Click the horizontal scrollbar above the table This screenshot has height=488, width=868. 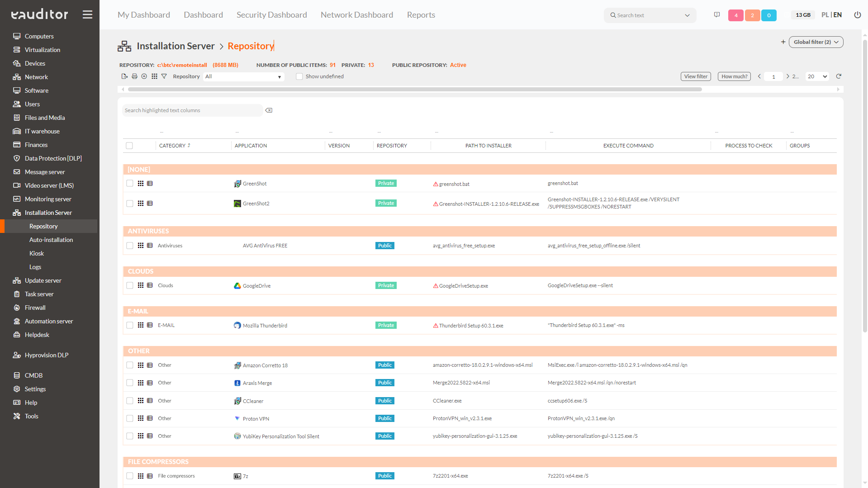point(414,90)
